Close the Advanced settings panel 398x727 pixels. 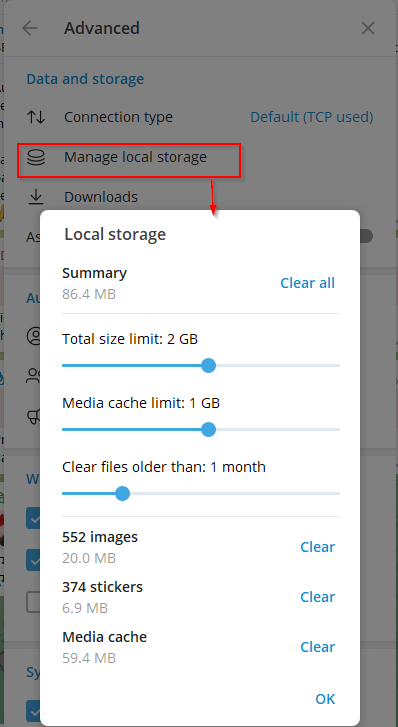coord(368,29)
